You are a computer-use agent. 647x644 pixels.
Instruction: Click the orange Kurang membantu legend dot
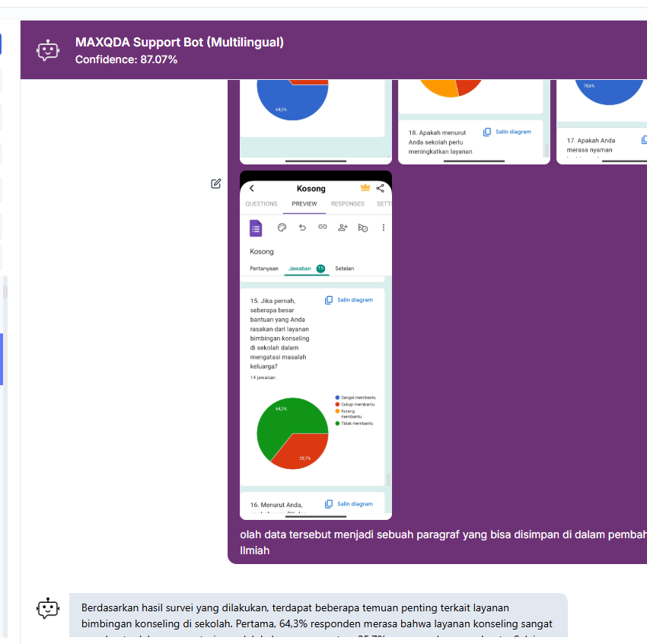(x=337, y=411)
